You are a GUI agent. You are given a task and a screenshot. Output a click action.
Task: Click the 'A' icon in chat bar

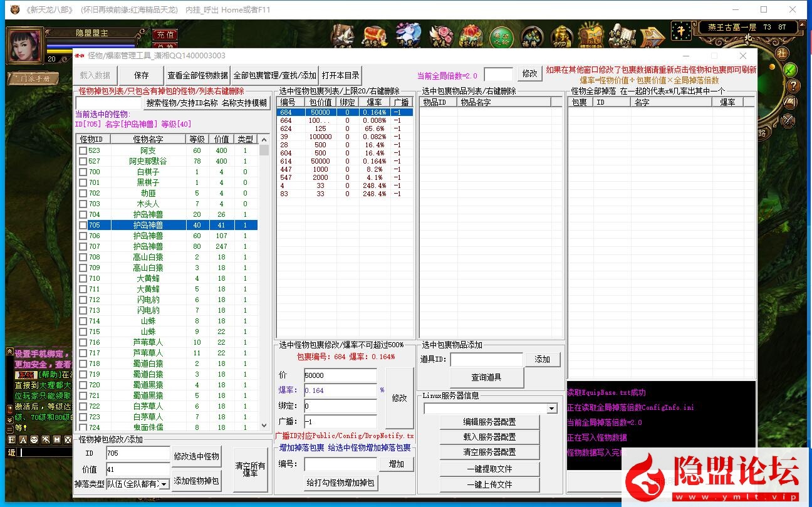23,440
